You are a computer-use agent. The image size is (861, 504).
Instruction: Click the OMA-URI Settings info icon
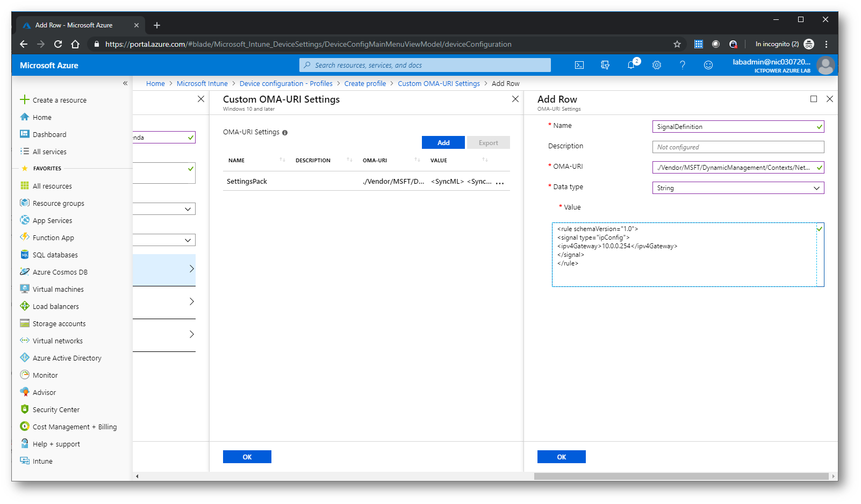click(285, 133)
